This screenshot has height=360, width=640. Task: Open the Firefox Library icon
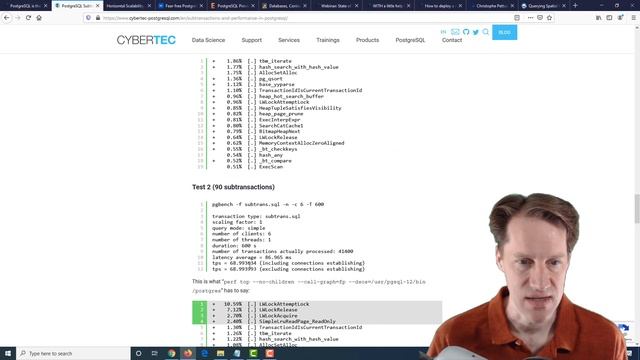[598, 18]
